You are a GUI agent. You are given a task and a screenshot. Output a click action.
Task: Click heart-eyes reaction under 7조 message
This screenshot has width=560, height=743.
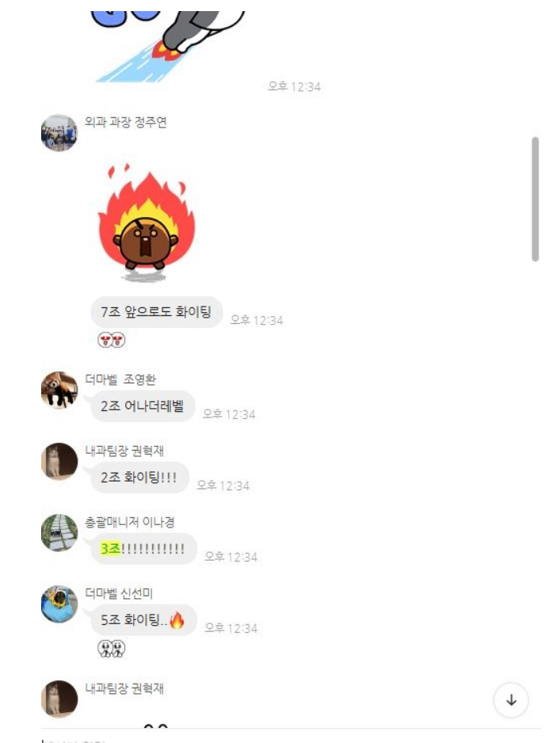pyautogui.click(x=112, y=340)
